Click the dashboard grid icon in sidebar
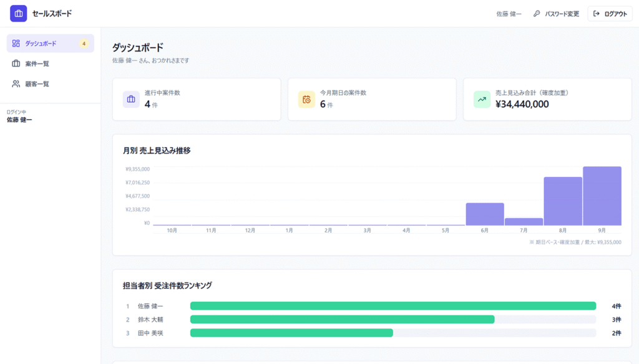 tap(16, 43)
